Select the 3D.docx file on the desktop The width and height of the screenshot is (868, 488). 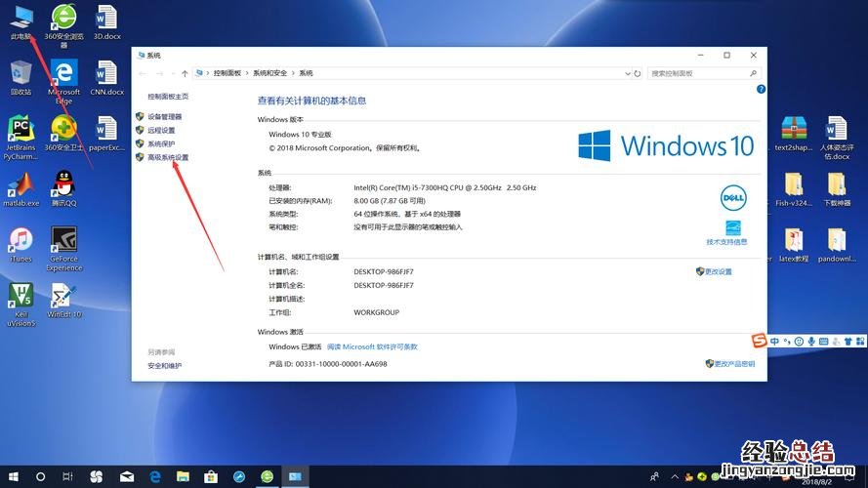[106, 22]
